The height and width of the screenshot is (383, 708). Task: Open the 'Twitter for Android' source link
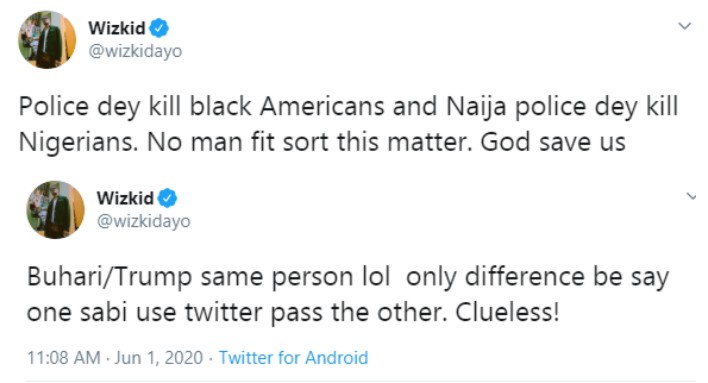click(293, 358)
